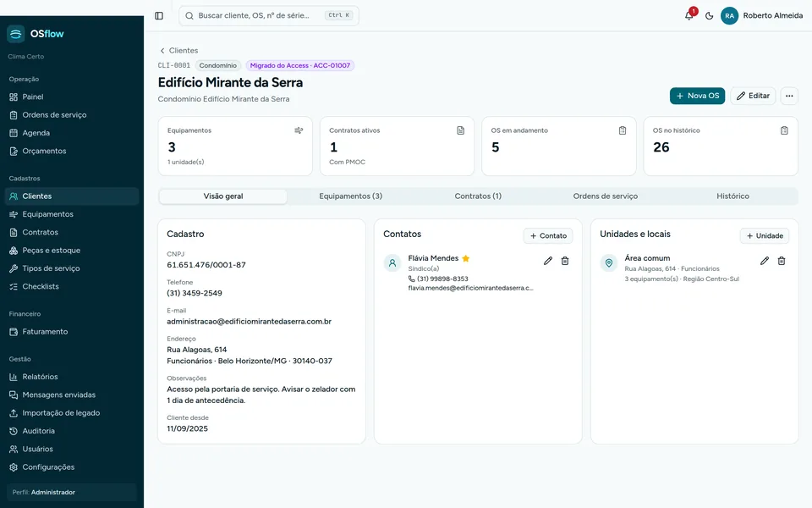
Task: Switch to dark mode moon icon
Action: click(710, 15)
